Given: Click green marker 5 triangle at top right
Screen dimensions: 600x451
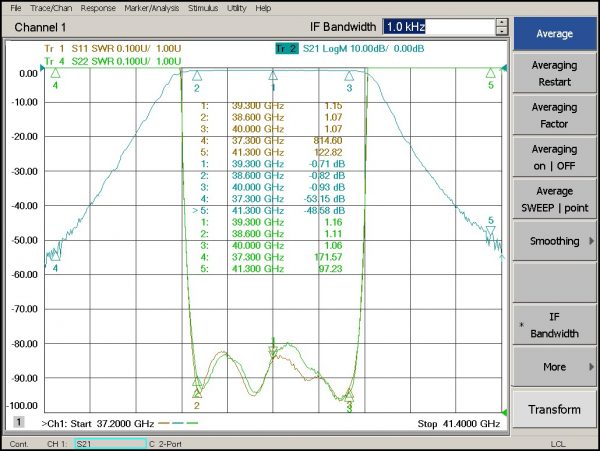Looking at the screenshot, I should coord(491,73).
